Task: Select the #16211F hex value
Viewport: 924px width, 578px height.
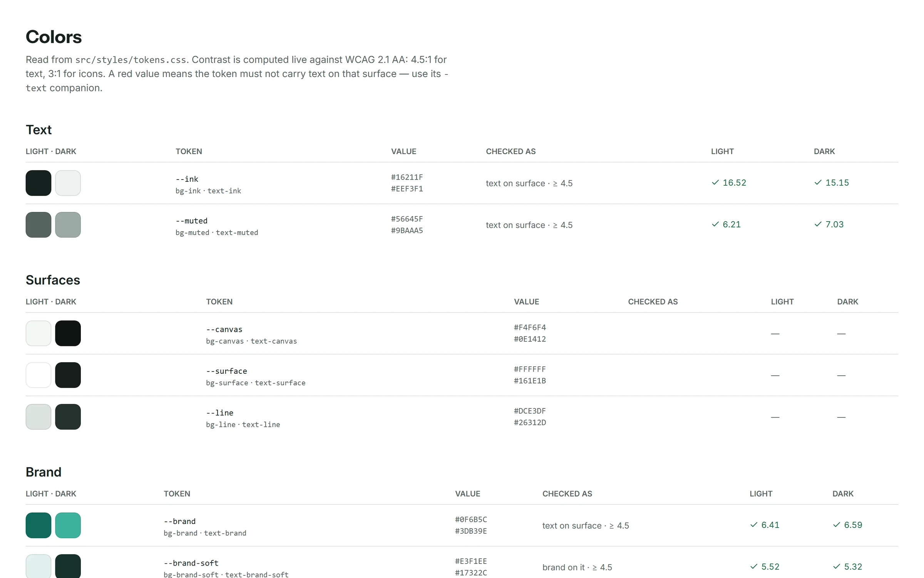Action: click(407, 177)
